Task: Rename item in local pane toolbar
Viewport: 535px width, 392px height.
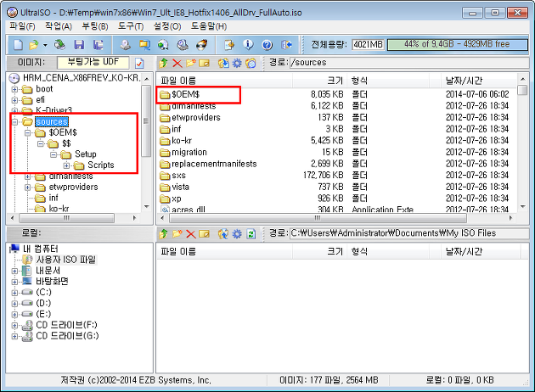Action: click(204, 234)
